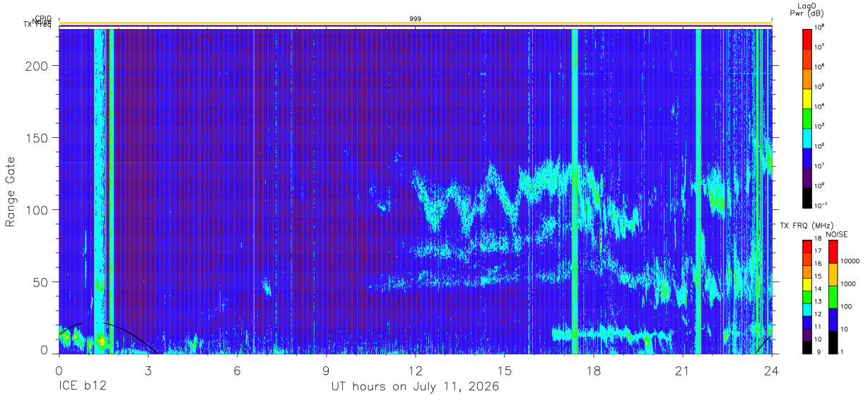Click the 'NOISE' colorbar title
Screen dimensions: 868x401
click(x=836, y=234)
